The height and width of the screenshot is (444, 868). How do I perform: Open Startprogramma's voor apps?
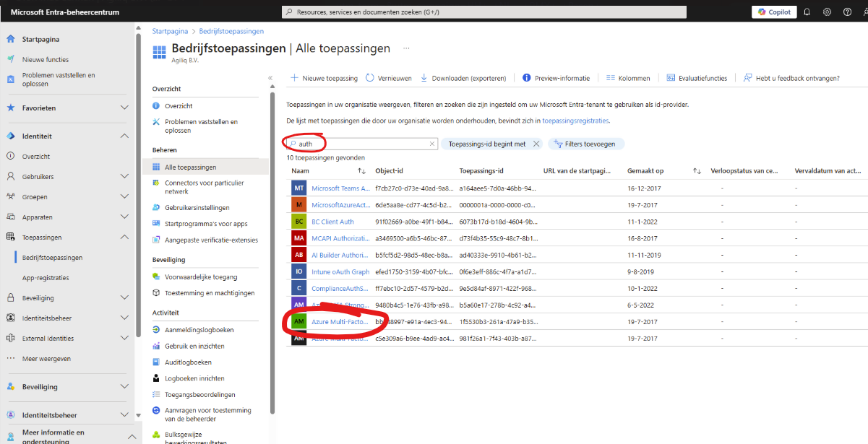pyautogui.click(x=206, y=224)
